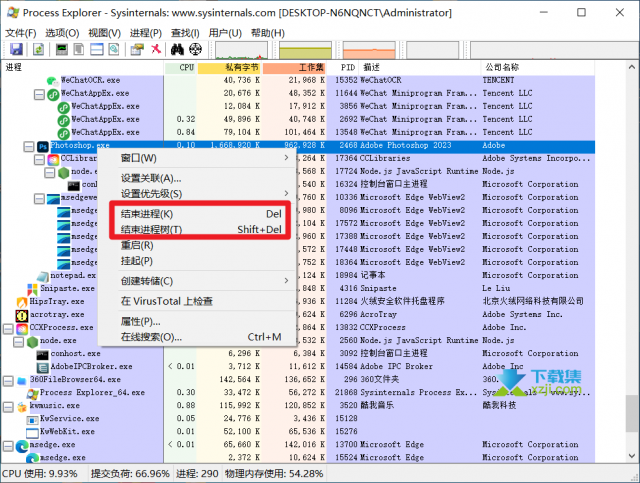This screenshot has width=640, height=483.
Task: Open the 用户(U) menu
Action: pos(225,33)
